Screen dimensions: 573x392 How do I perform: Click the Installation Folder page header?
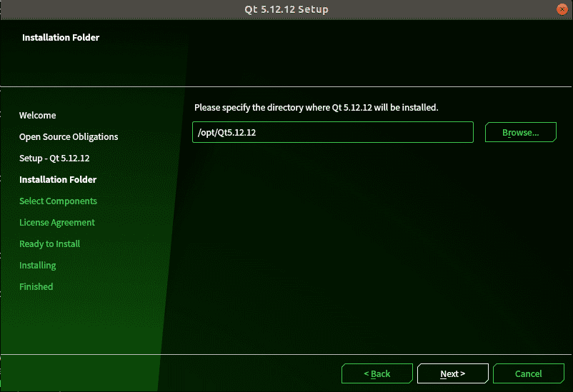point(61,37)
